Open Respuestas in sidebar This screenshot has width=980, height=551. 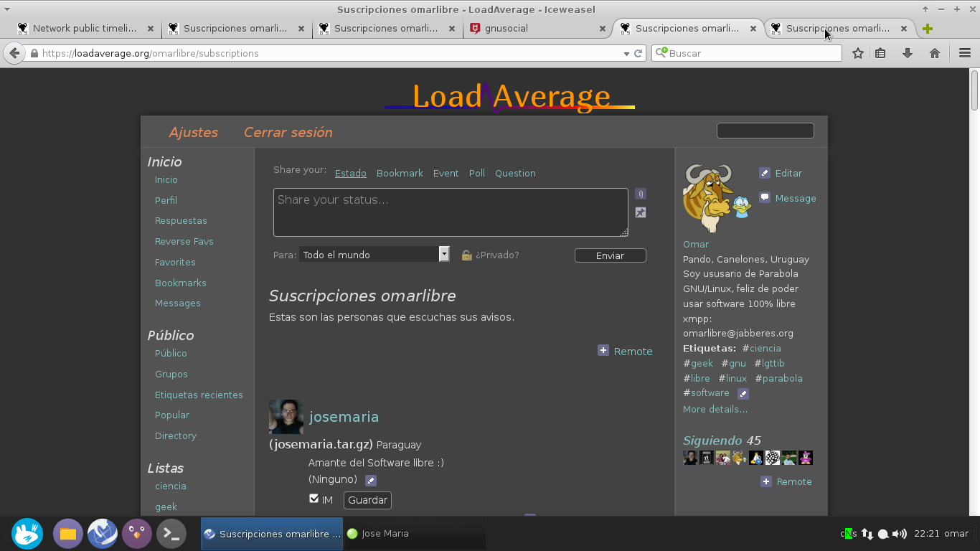pos(181,220)
